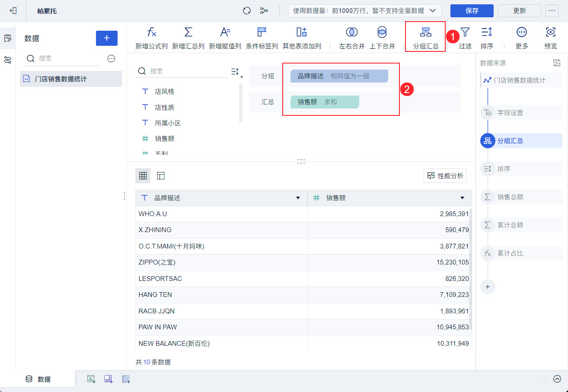The width and height of the screenshot is (568, 392).
Task: Open the header three-dot more button
Action: coord(552,11)
